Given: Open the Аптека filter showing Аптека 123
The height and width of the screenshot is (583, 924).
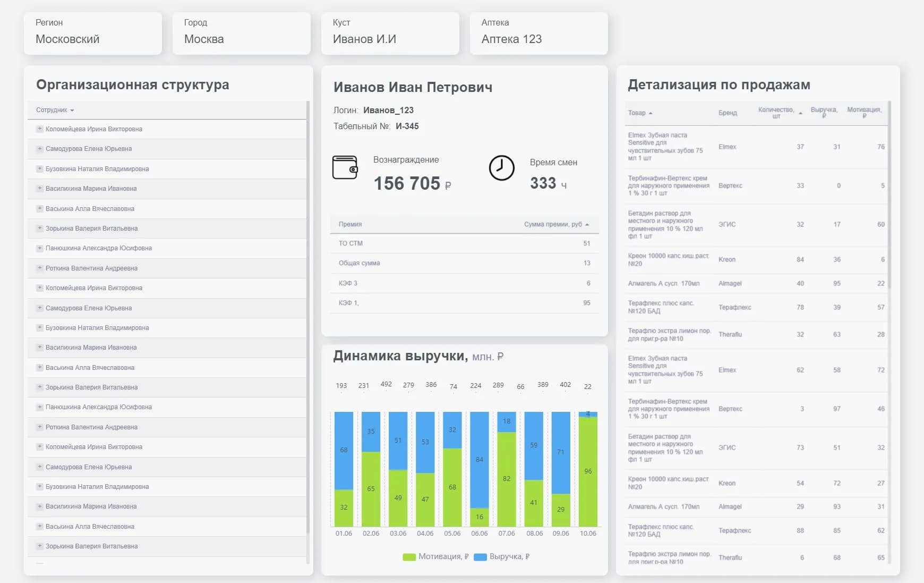Looking at the screenshot, I should click(x=538, y=33).
